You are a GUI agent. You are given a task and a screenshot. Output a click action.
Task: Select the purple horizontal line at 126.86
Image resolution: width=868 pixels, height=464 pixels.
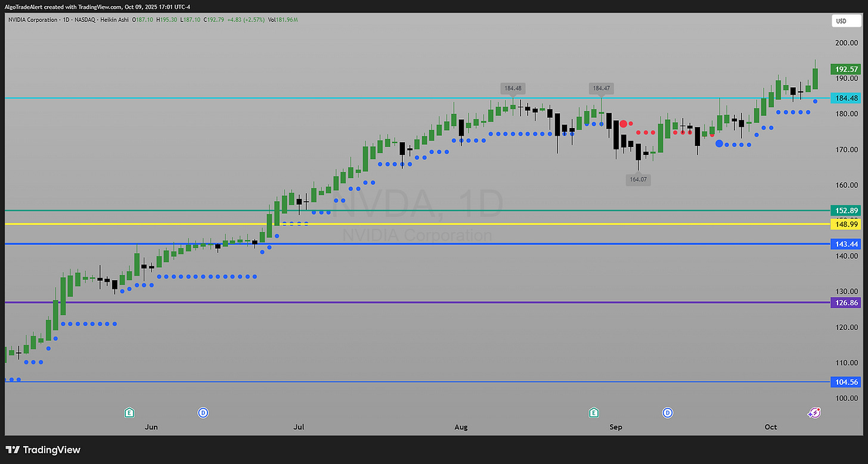coord(417,303)
